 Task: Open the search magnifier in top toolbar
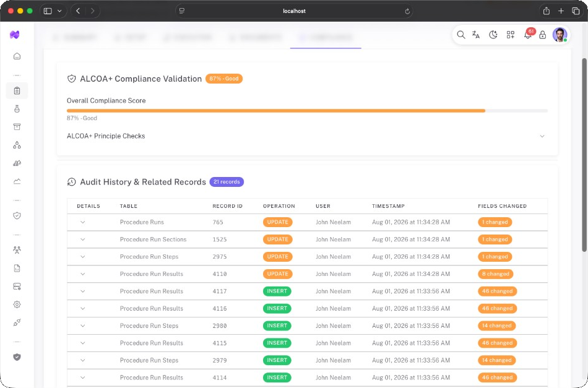[461, 35]
